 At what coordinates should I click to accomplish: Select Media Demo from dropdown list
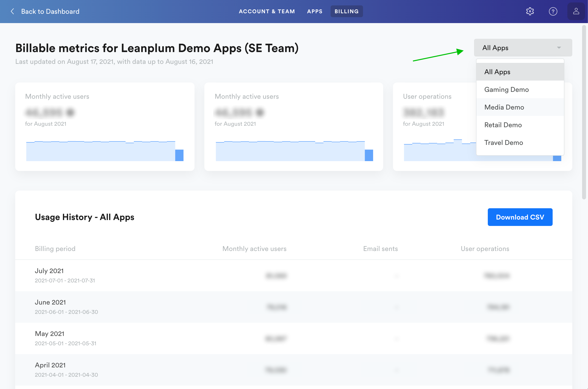coord(504,107)
